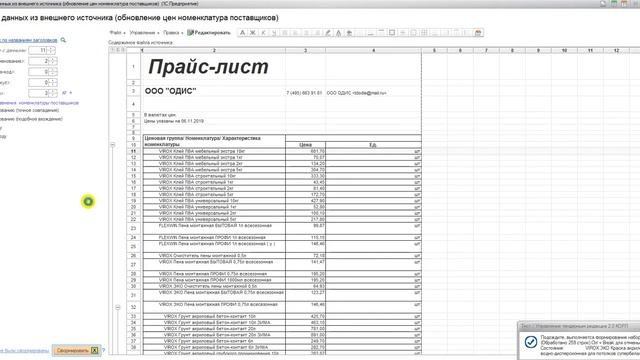The height and width of the screenshot is (360, 640).
Task: Click the Редактировать button
Action: click(x=209, y=33)
